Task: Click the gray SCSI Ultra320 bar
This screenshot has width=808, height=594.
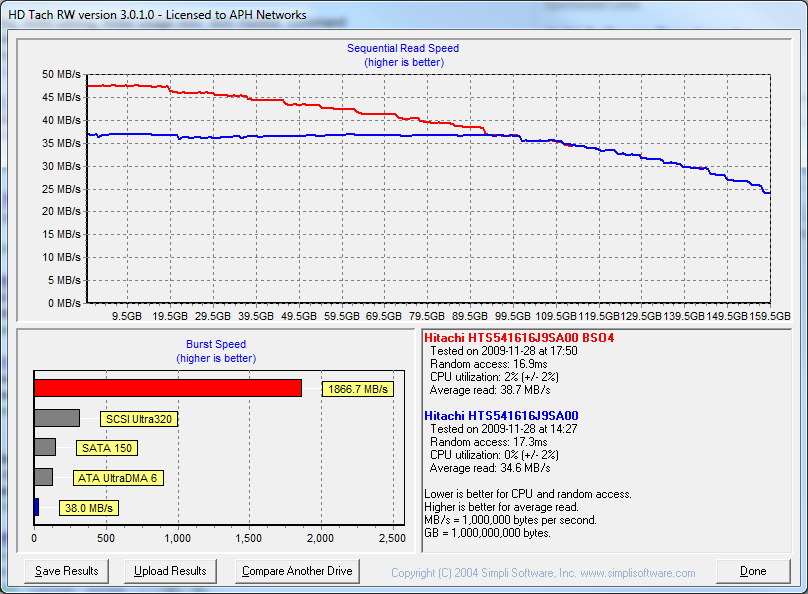Action: pyautogui.click(x=56, y=418)
